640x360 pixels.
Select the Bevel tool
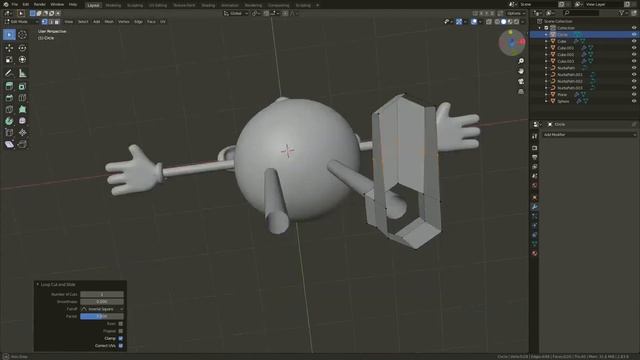pos(9,98)
